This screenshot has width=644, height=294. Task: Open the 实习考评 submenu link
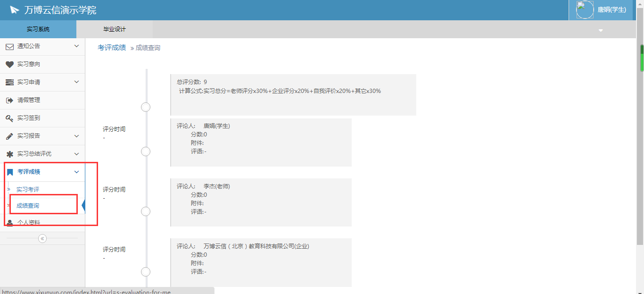(x=28, y=189)
